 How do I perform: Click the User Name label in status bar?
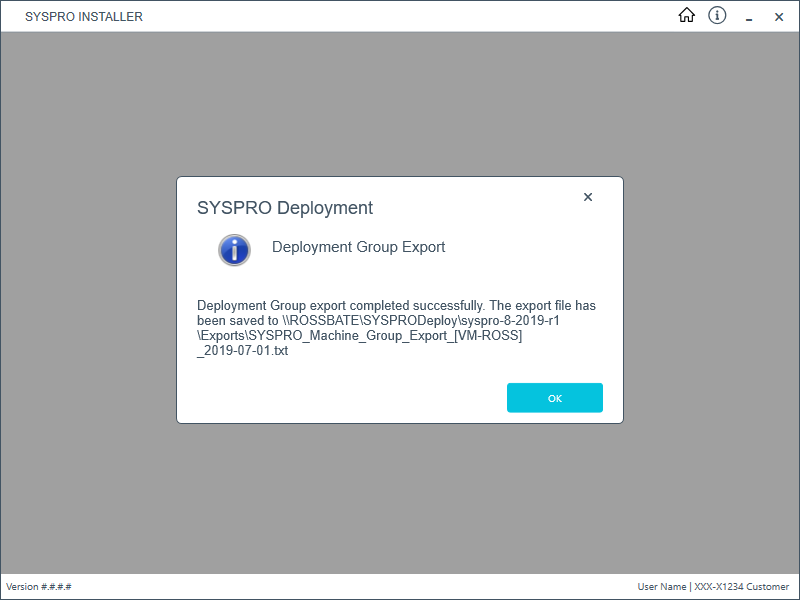[x=661, y=586]
